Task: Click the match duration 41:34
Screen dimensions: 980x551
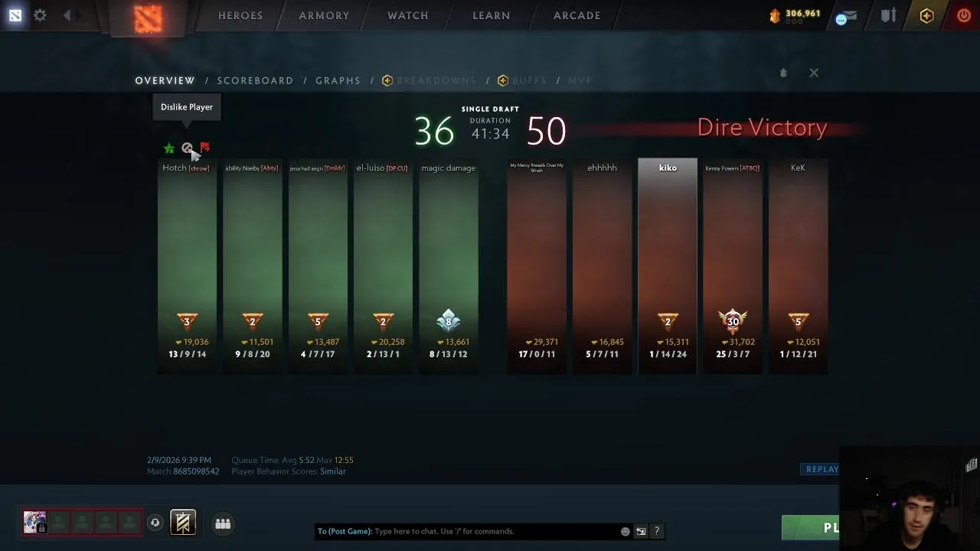Action: [490, 134]
